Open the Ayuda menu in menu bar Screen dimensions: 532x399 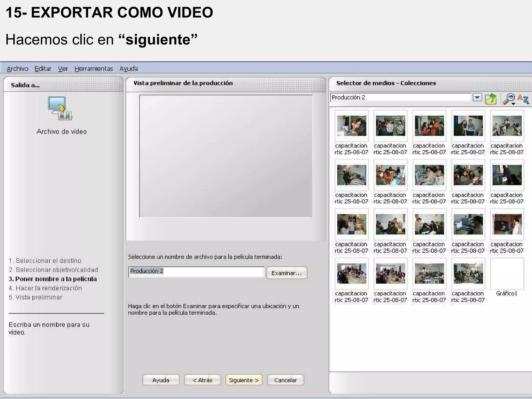click(129, 69)
